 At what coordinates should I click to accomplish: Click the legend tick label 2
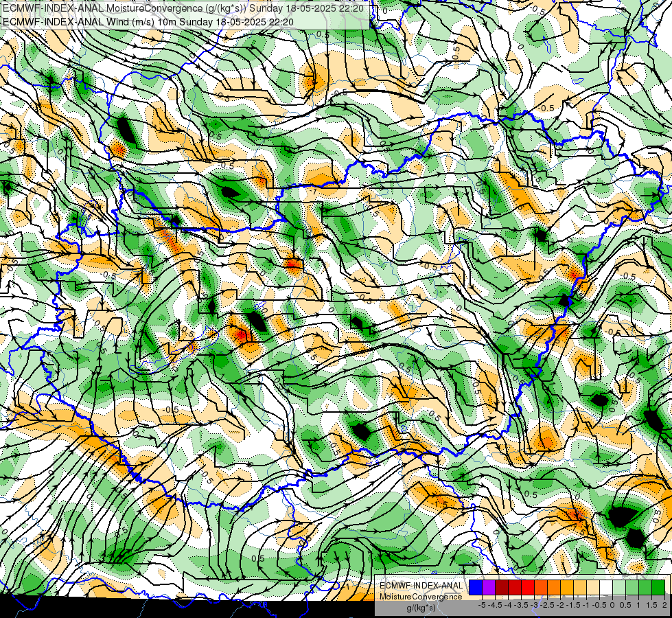pyautogui.click(x=664, y=605)
